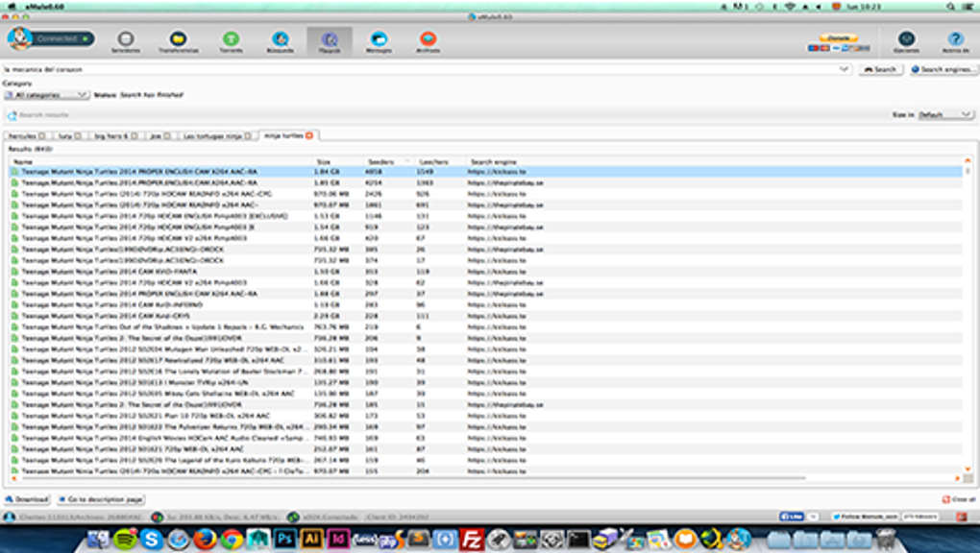Open Terminal from the dock
This screenshot has height=553, width=980.
coord(578,539)
